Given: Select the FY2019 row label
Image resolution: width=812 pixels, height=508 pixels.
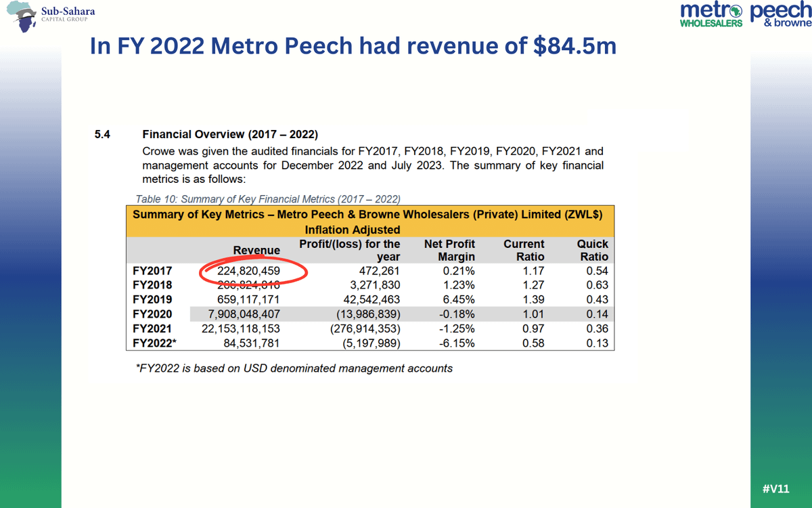Looking at the screenshot, I should [152, 299].
